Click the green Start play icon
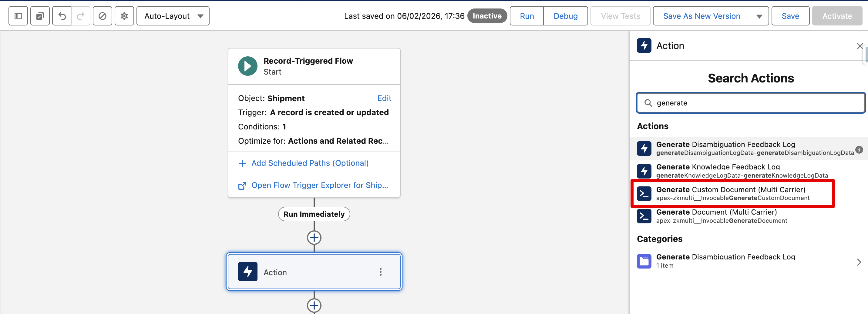868x314 pixels. pyautogui.click(x=248, y=66)
